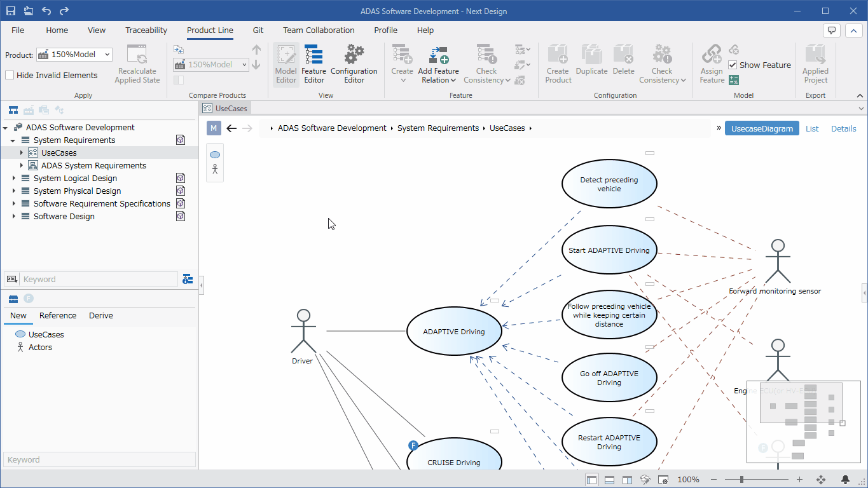868x488 pixels.
Task: Click the bottom Keyword filter field
Action: (x=99, y=459)
